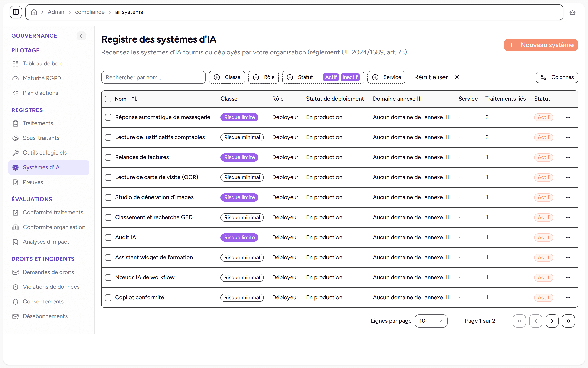Open row actions for Nœuds IA de workflow
588x368 pixels.
(x=568, y=278)
